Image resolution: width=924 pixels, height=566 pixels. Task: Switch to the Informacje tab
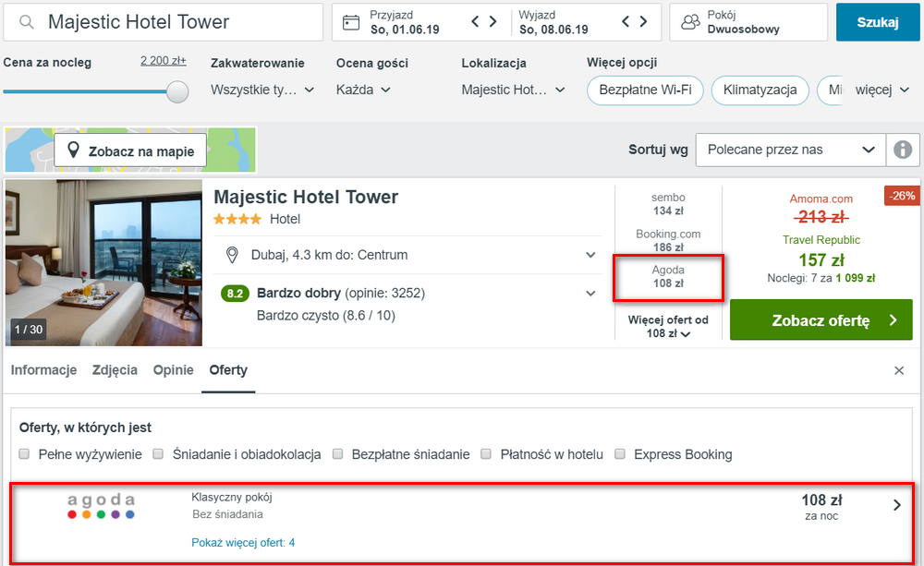coord(43,370)
